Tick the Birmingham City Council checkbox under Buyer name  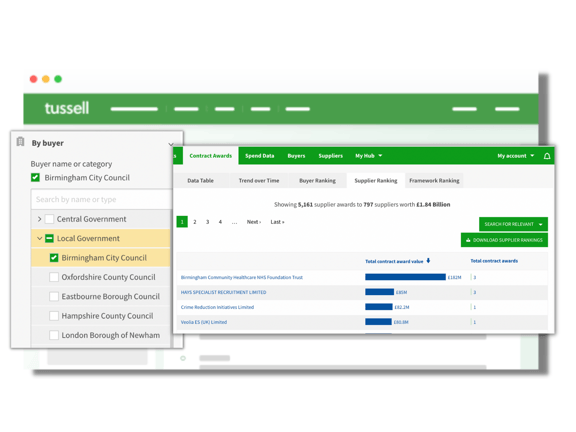[35, 177]
